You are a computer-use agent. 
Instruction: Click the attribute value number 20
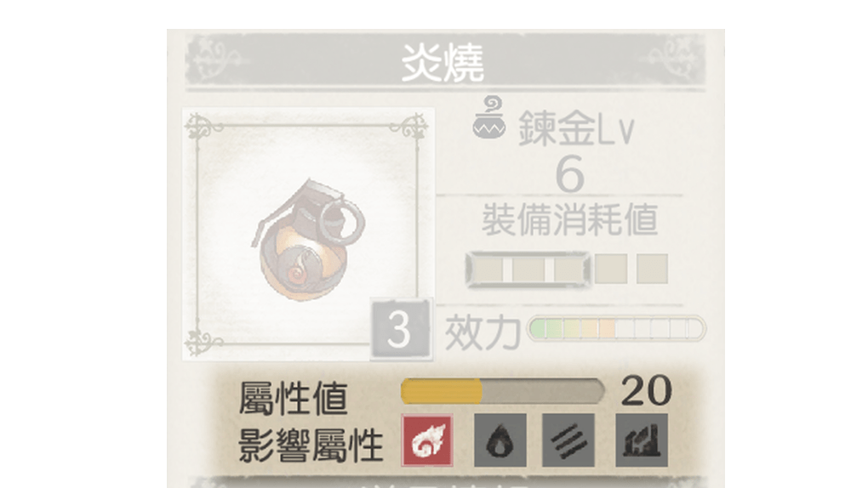[646, 390]
